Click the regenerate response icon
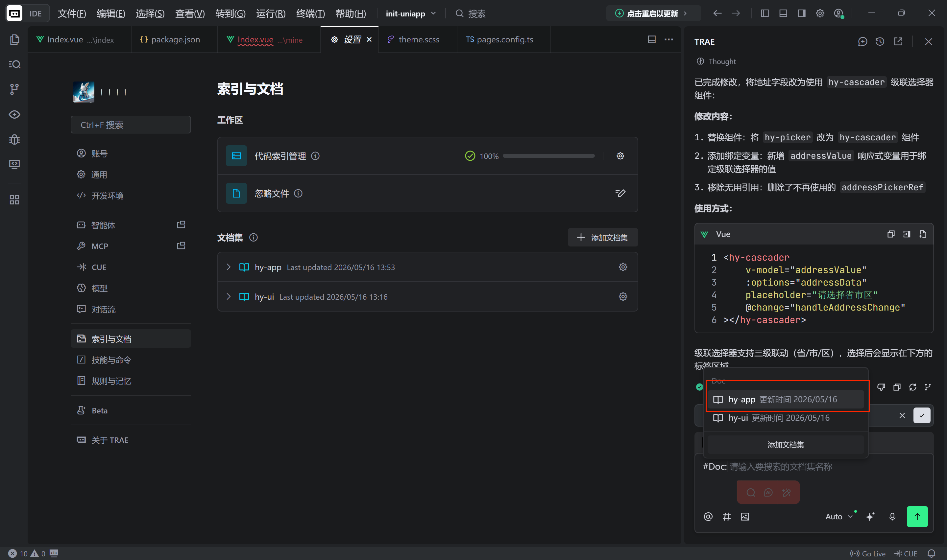Image resolution: width=947 pixels, height=560 pixels. 913,387
